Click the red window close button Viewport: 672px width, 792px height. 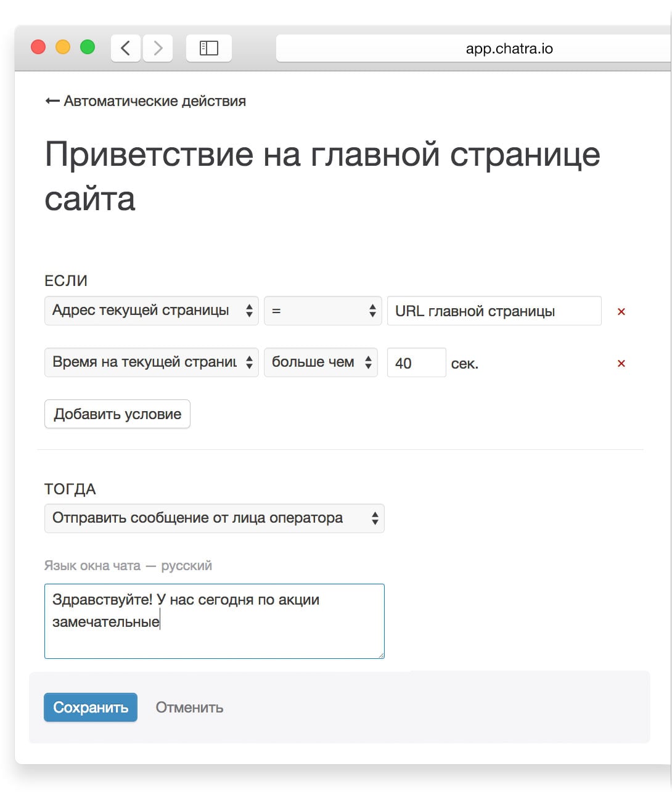(38, 47)
